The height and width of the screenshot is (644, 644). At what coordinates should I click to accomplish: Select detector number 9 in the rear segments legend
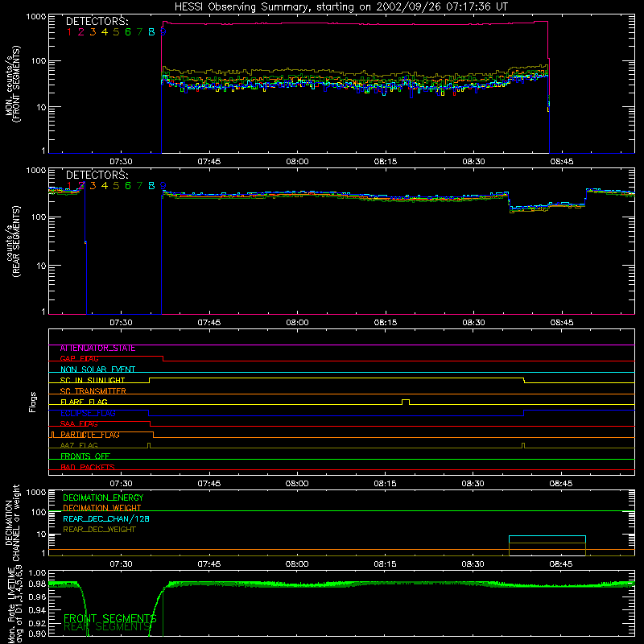click(x=163, y=186)
